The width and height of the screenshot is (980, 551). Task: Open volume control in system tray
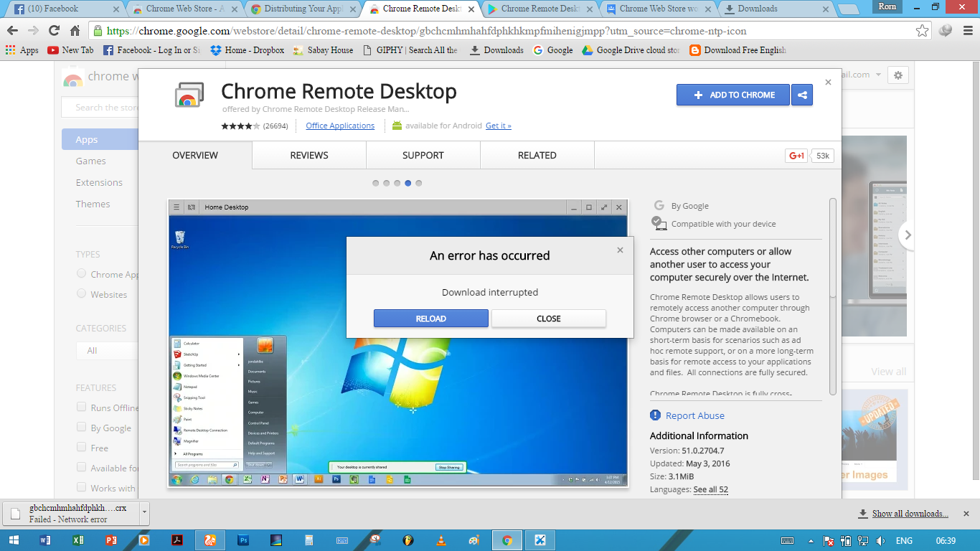point(880,540)
